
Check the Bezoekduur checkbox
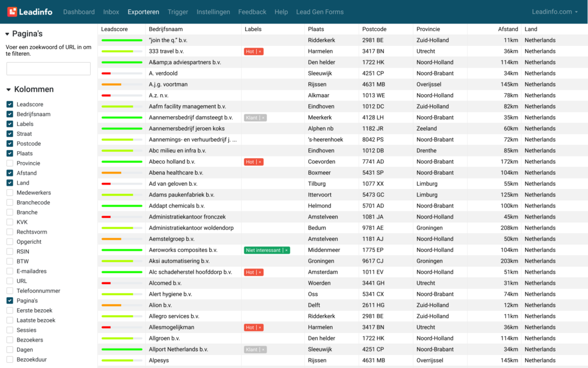pyautogui.click(x=10, y=359)
